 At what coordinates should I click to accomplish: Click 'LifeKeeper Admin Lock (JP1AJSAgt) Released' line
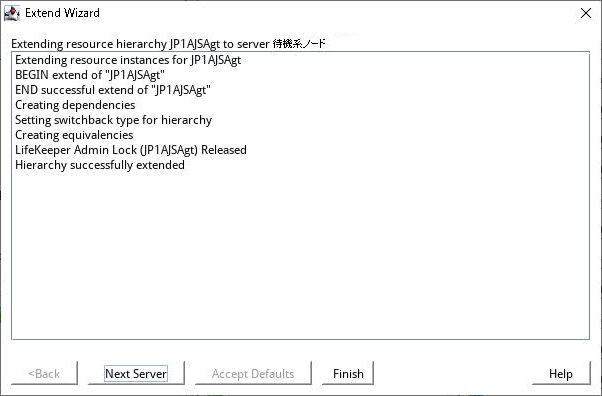click(131, 150)
